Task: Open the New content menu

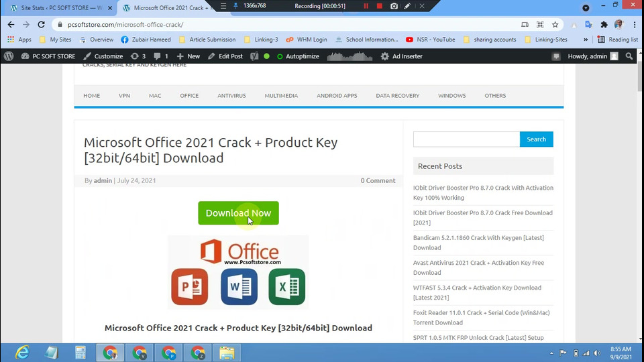Action: click(x=188, y=56)
